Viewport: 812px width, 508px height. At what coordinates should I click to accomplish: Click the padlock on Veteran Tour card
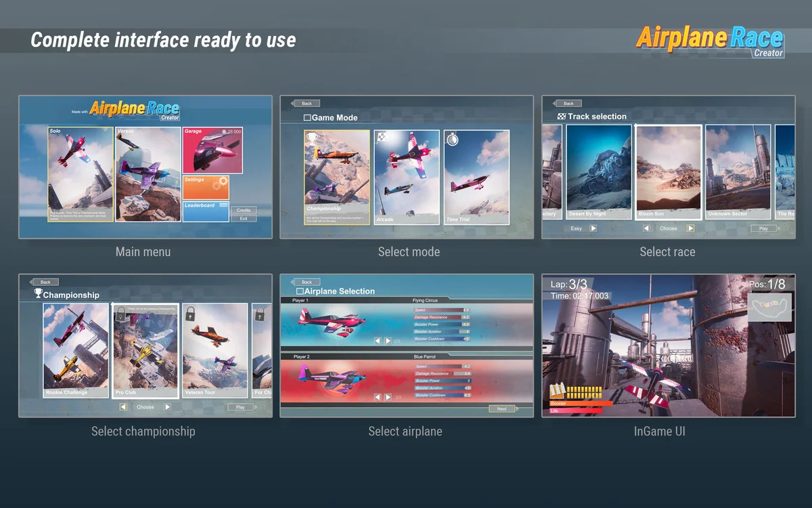(191, 314)
